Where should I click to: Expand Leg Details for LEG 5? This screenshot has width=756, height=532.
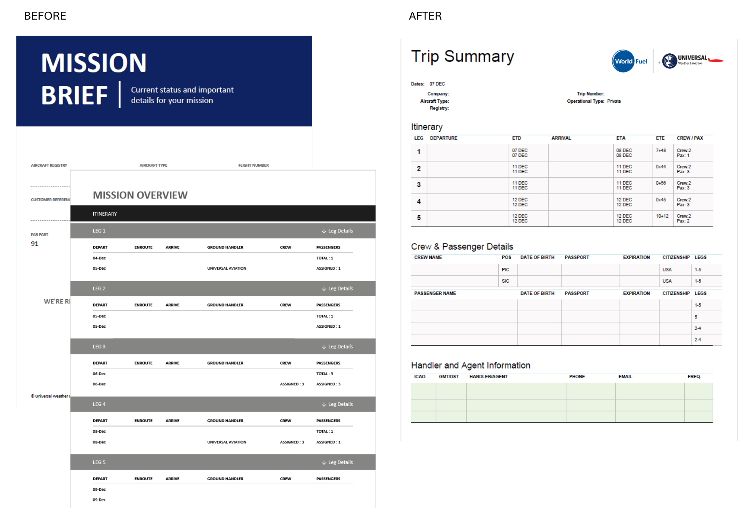pyautogui.click(x=337, y=462)
